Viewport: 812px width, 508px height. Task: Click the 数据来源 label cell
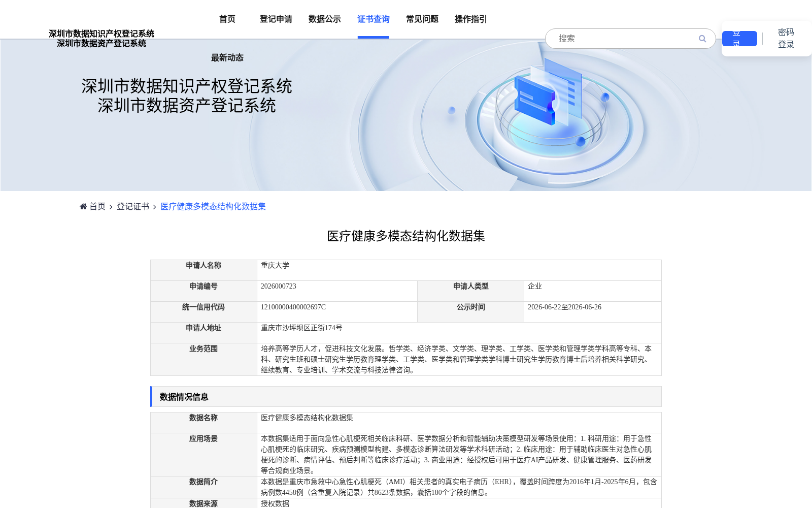pyautogui.click(x=204, y=503)
